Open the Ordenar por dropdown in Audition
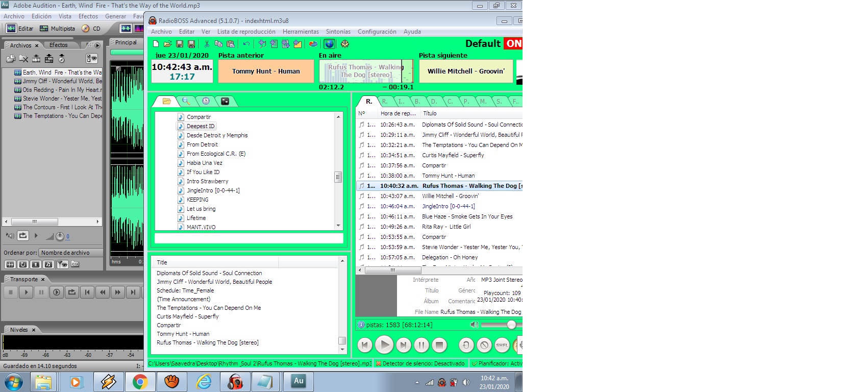The image size is (868, 392). pos(71,253)
